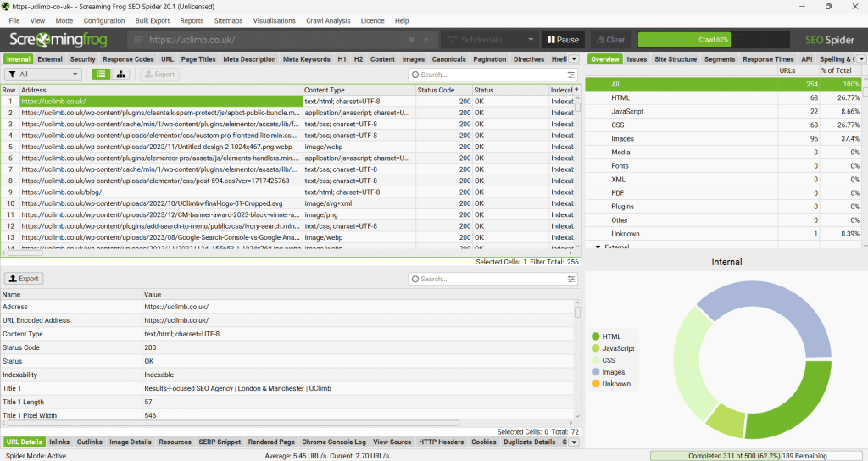This screenshot has width=868, height=461.
Task: Collapse the External tree section
Action: click(x=597, y=247)
